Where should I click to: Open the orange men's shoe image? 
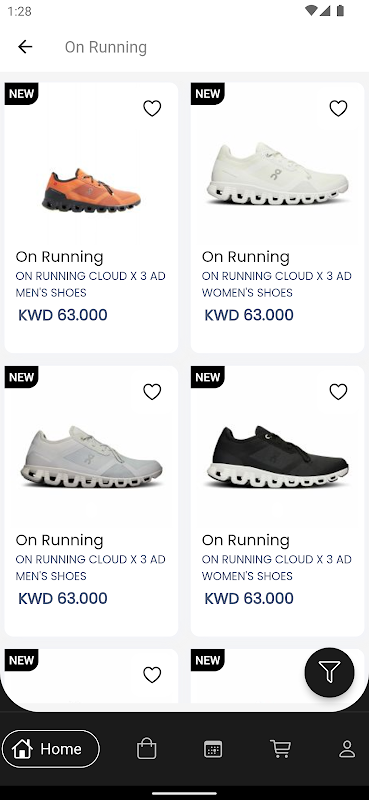91,190
